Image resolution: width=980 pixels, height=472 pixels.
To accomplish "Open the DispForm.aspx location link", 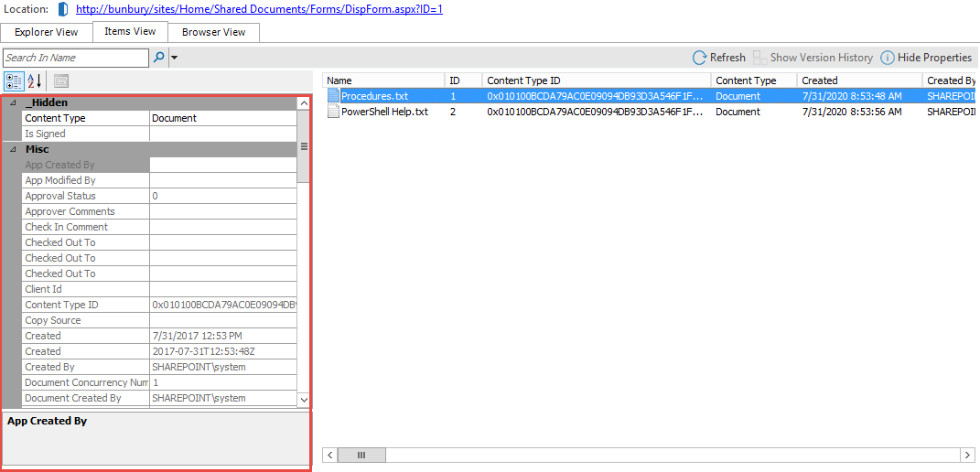I will tap(259, 9).
